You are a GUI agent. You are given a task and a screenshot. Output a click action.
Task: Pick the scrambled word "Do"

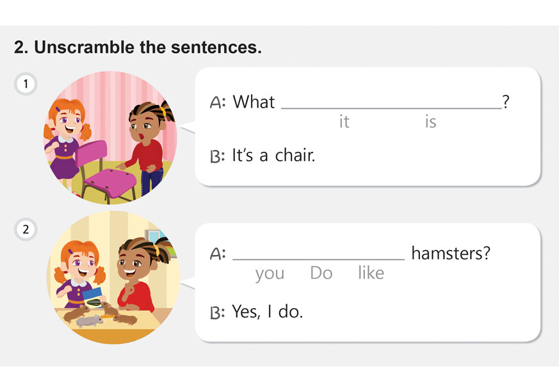tap(321, 274)
